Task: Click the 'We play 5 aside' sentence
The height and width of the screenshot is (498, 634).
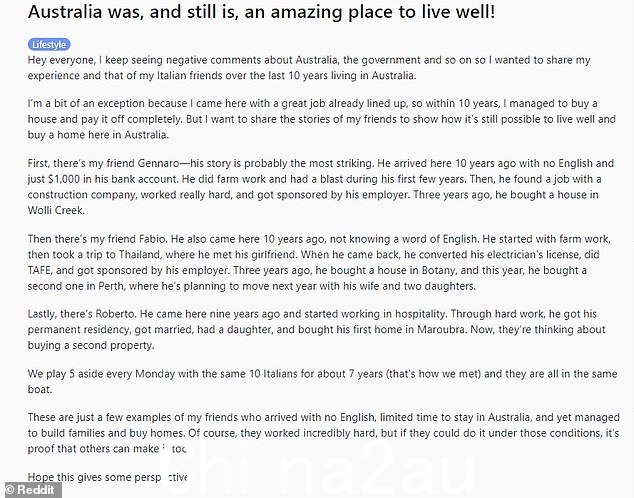Action: coord(322,382)
